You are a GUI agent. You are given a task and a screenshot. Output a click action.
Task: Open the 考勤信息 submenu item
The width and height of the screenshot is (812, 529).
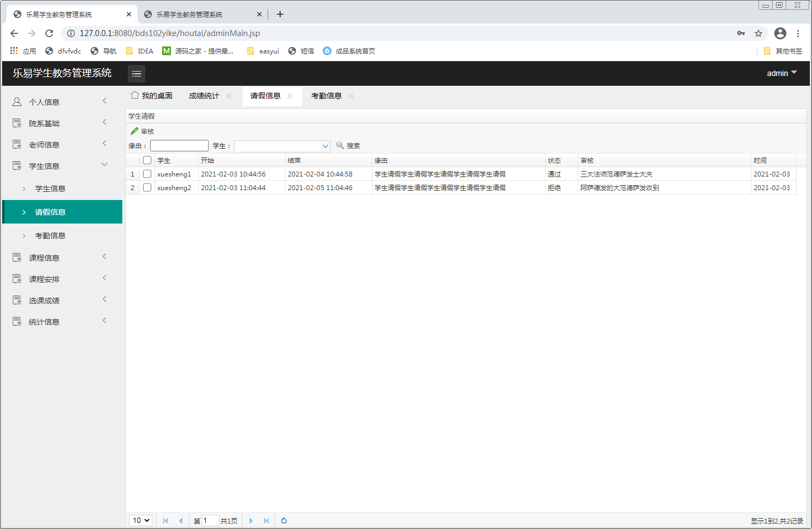pos(62,236)
